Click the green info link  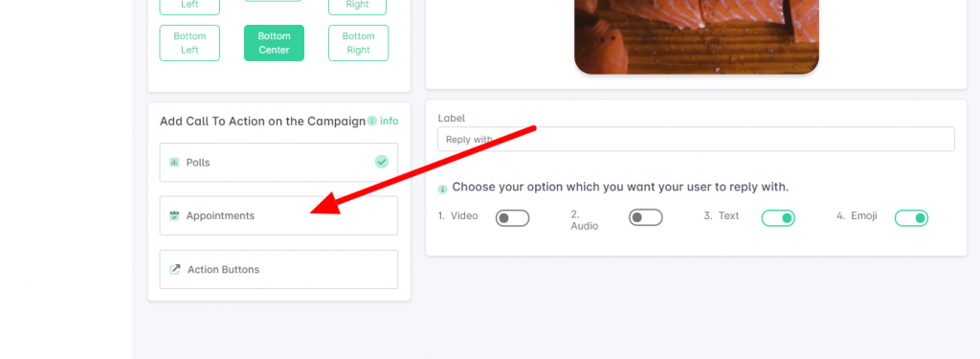(x=389, y=121)
